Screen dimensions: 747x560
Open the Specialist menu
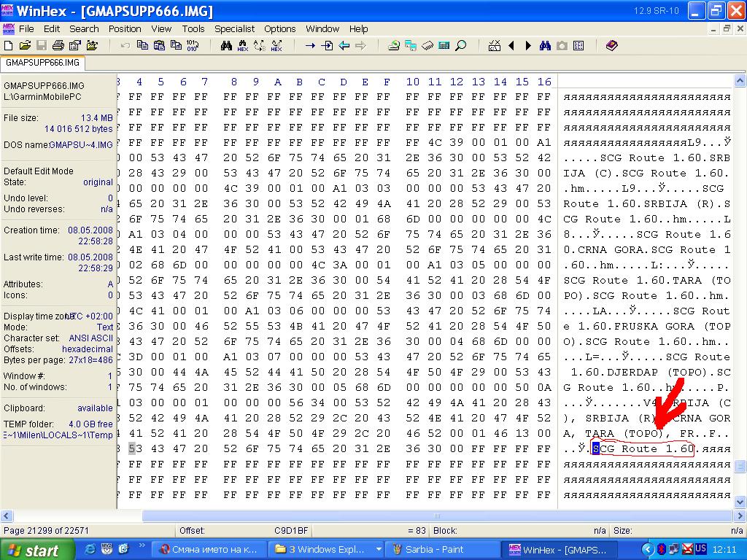[234, 28]
